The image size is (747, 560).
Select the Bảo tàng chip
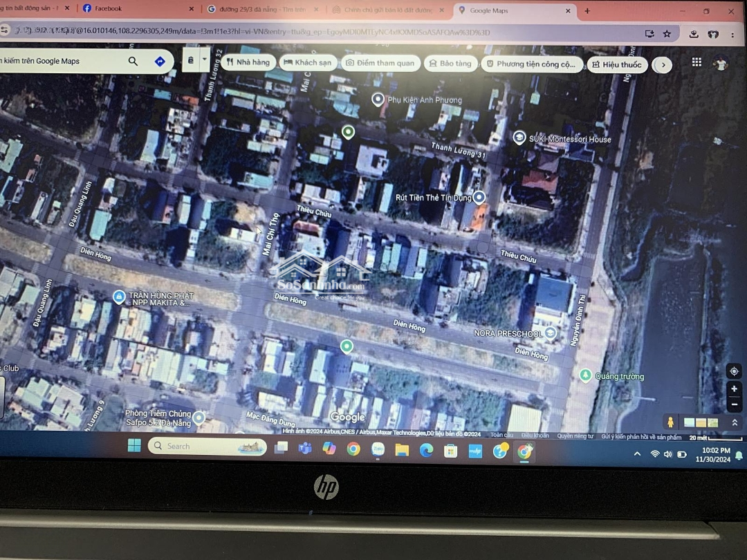[451, 64]
